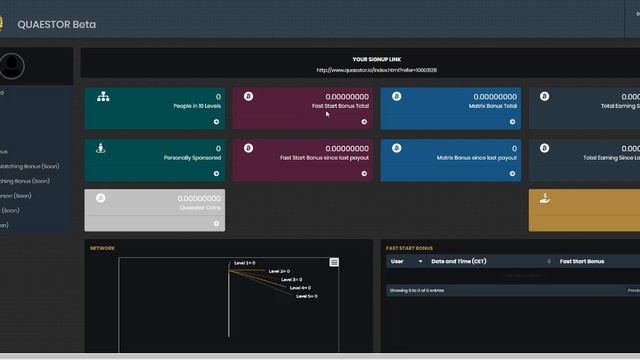
Task: Click coin icon on Quaestor Coins card
Action: (101, 198)
